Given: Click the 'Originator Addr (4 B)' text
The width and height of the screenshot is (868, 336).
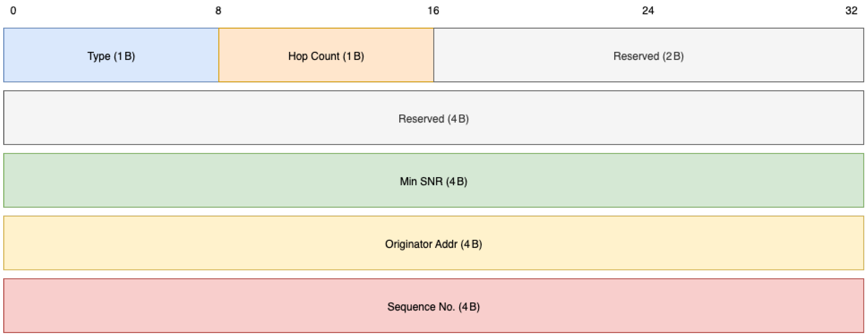Looking at the screenshot, I should tap(433, 244).
